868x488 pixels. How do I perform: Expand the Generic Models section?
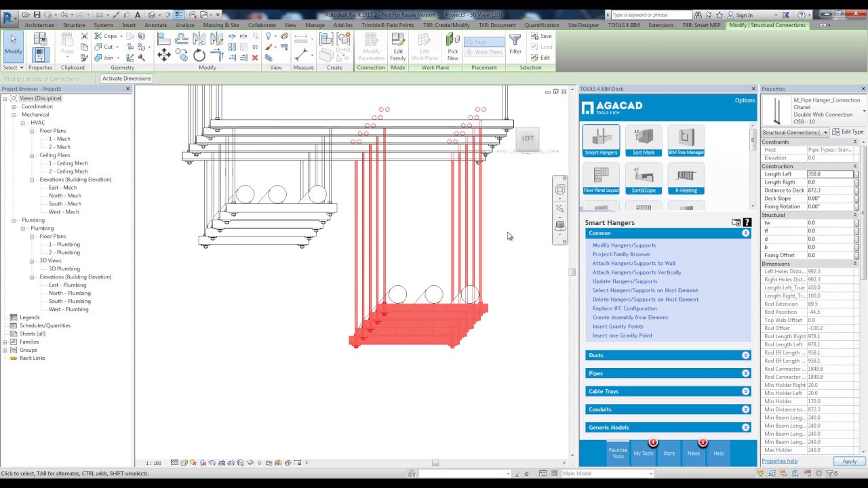click(746, 428)
